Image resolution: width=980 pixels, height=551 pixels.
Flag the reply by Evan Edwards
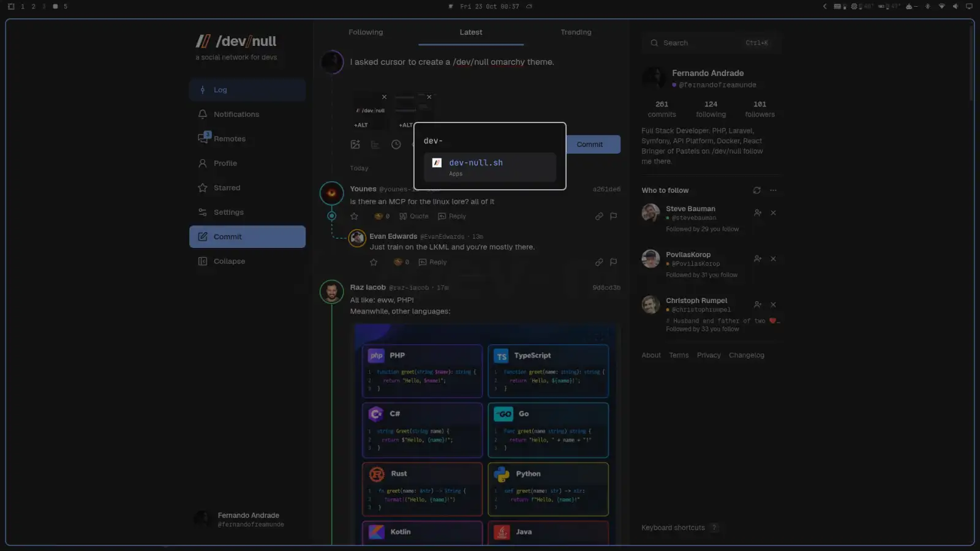pyautogui.click(x=614, y=262)
